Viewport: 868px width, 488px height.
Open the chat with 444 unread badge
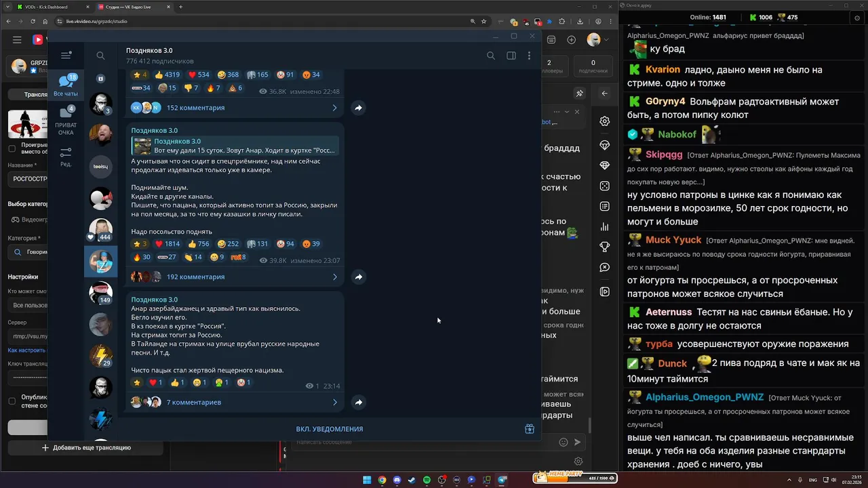click(x=101, y=230)
